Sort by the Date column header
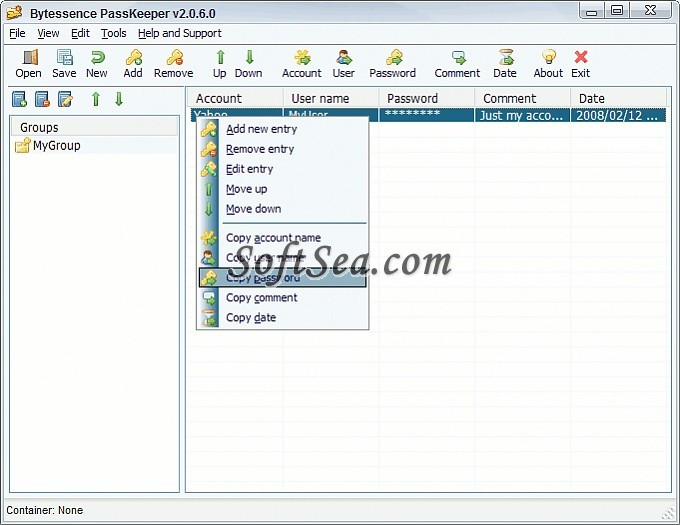 pyautogui.click(x=618, y=98)
